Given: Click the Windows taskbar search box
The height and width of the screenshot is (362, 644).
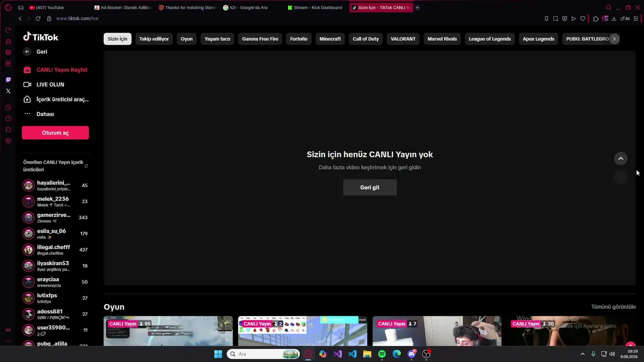Looking at the screenshot, I should click(264, 354).
